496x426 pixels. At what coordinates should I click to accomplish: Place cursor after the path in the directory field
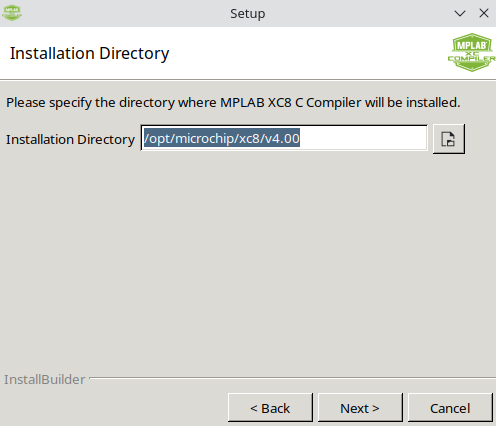tap(363, 138)
